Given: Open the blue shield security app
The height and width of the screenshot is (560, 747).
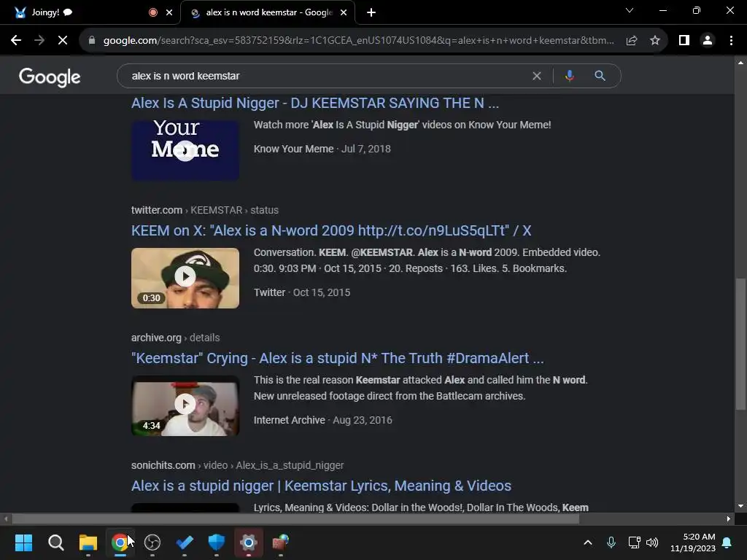Looking at the screenshot, I should click(x=216, y=542).
